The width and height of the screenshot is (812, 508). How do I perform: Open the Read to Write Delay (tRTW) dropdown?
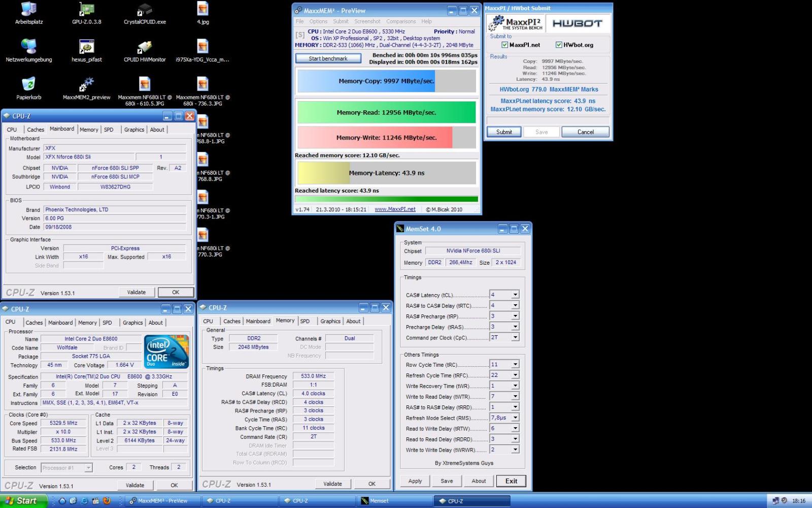coord(515,428)
